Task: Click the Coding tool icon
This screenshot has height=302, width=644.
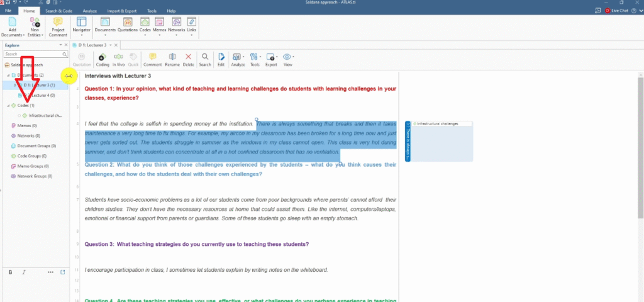Action: (102, 59)
